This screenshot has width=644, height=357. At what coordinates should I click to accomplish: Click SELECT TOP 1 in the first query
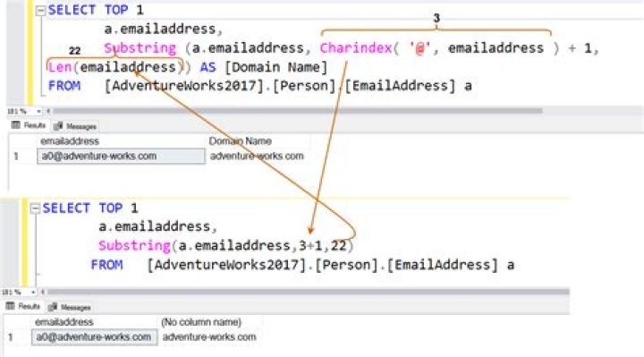click(96, 10)
